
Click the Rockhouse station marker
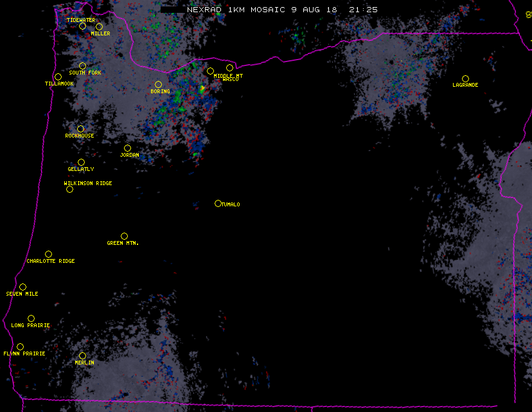pos(80,129)
